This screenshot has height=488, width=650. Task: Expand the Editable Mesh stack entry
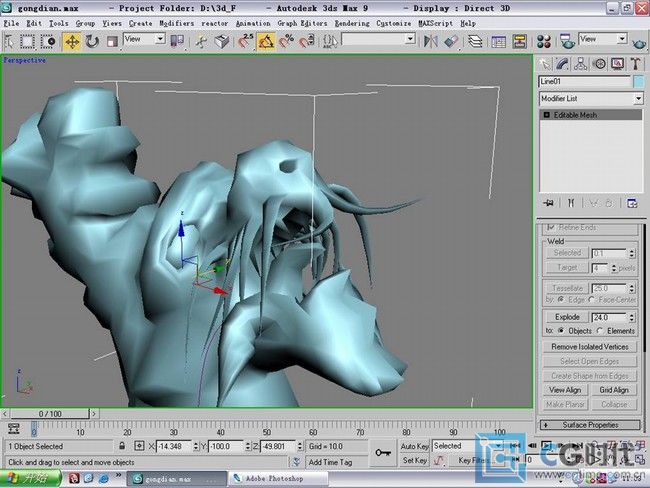pyautogui.click(x=546, y=115)
